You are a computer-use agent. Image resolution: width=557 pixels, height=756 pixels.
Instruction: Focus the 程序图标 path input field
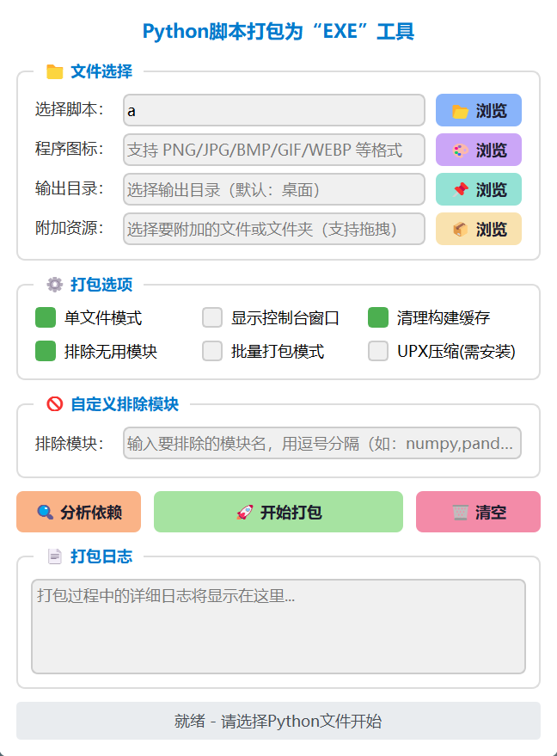[x=273, y=150]
